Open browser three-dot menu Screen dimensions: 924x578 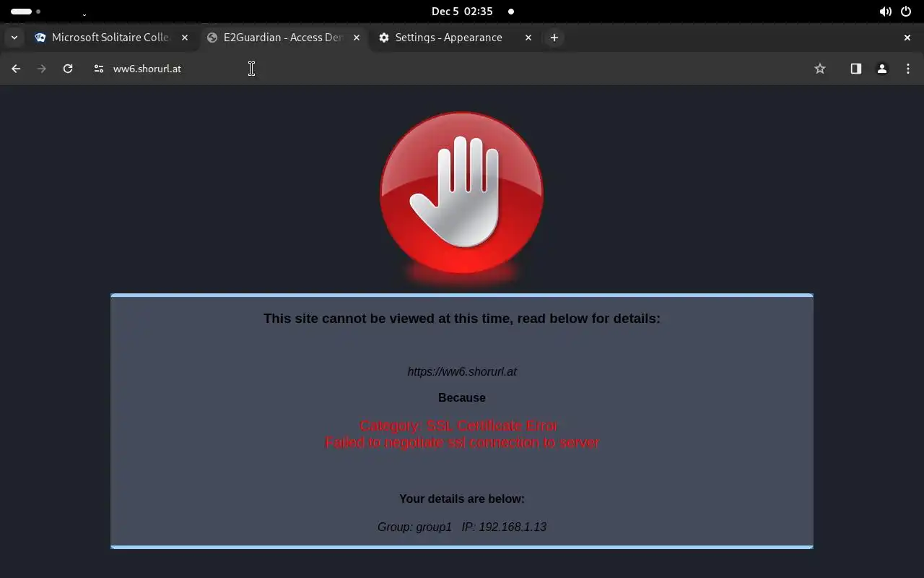coord(907,69)
